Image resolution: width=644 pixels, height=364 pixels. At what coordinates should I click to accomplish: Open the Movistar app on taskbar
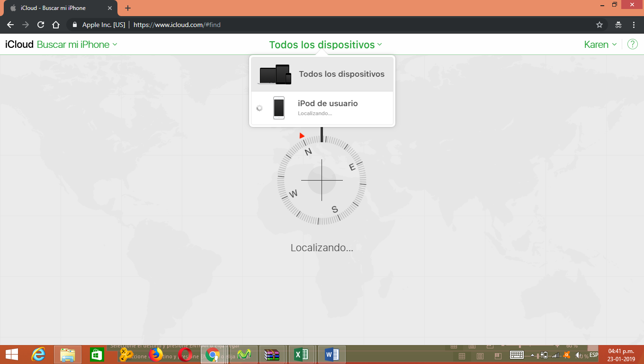tap(244, 355)
